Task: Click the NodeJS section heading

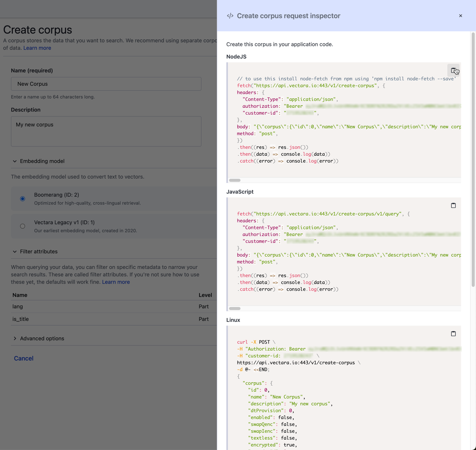Action: tap(236, 56)
